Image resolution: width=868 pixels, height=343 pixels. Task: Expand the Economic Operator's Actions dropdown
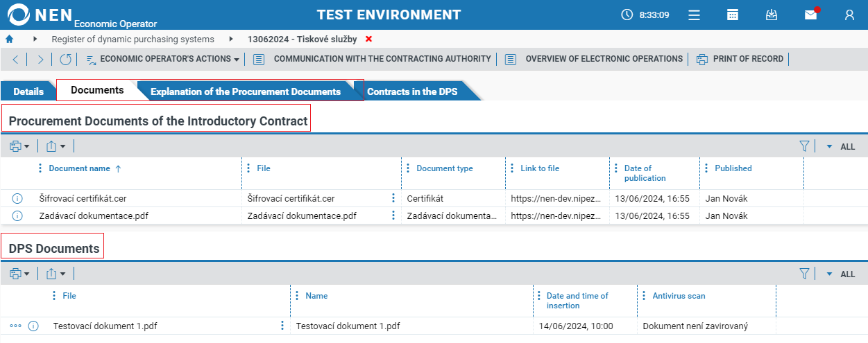pos(163,59)
